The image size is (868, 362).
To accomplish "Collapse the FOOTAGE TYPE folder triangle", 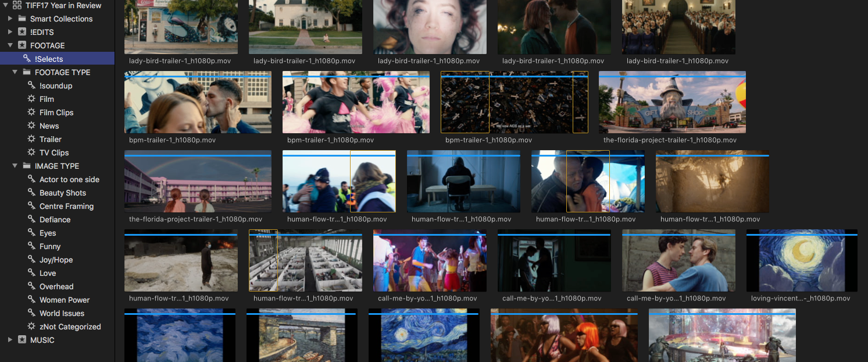I will [x=15, y=72].
